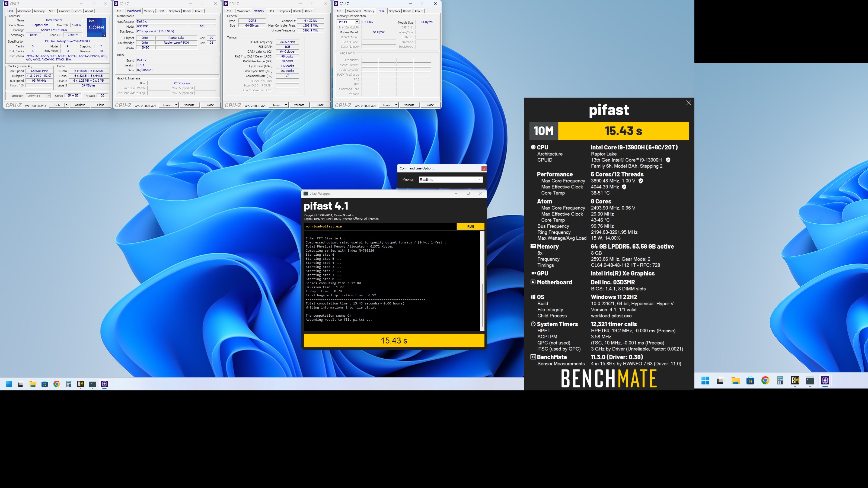868x488 pixels.
Task: Click the Tools button in the CPU-Z Memory window
Action: 276,105
